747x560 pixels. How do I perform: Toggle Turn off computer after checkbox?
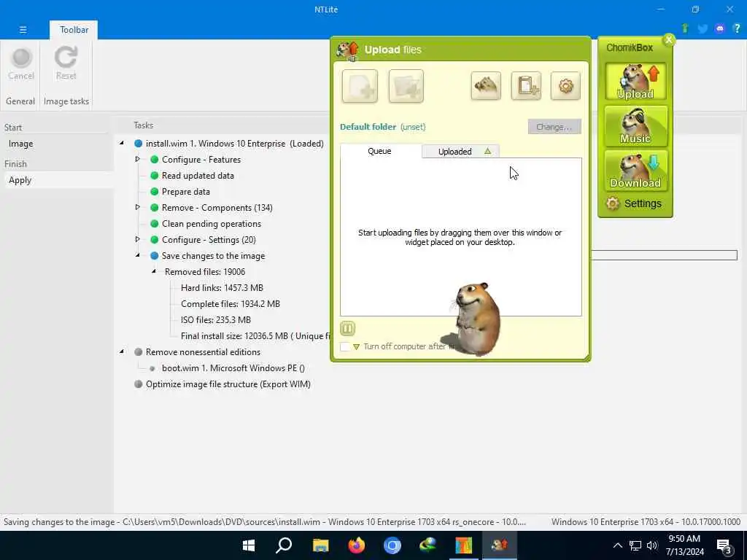345,346
